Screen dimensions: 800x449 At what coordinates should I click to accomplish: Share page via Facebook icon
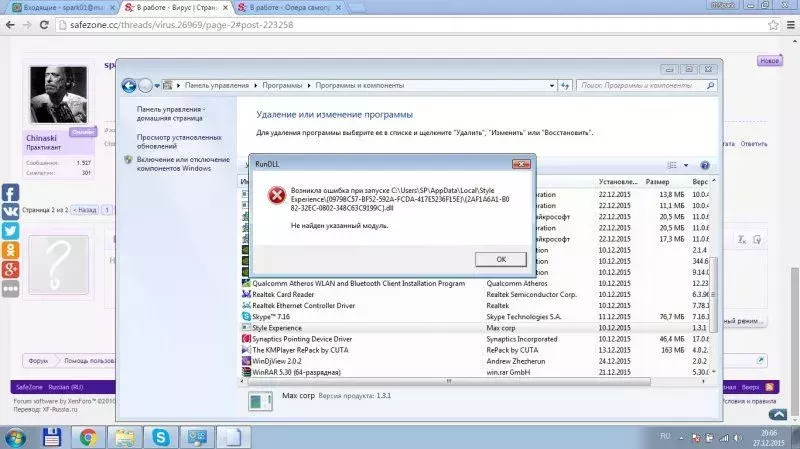11,192
